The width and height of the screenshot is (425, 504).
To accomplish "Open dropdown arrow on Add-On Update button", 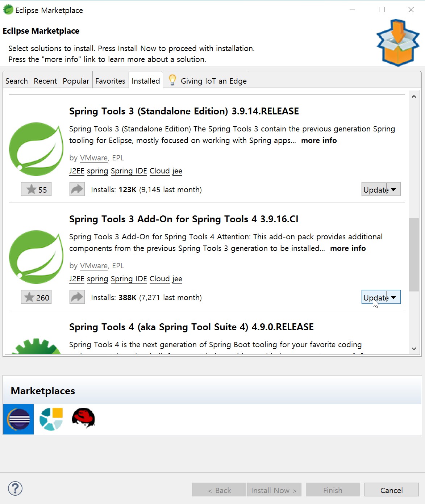I will (394, 297).
